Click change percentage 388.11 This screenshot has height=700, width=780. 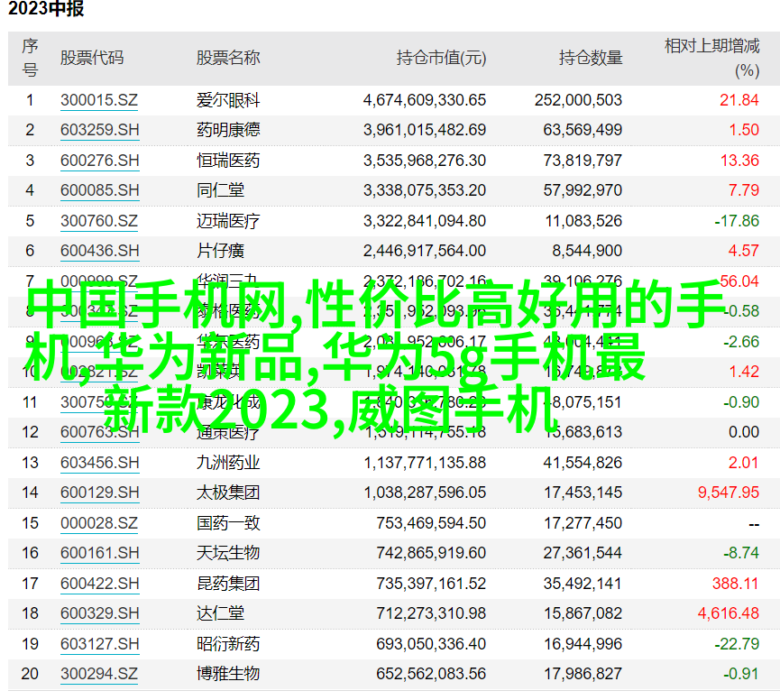[x=735, y=584]
